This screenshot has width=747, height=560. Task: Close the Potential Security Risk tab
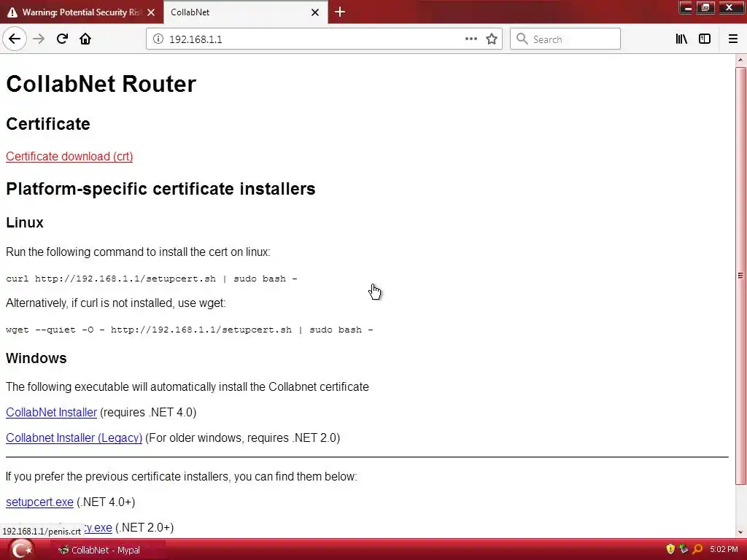tap(151, 12)
